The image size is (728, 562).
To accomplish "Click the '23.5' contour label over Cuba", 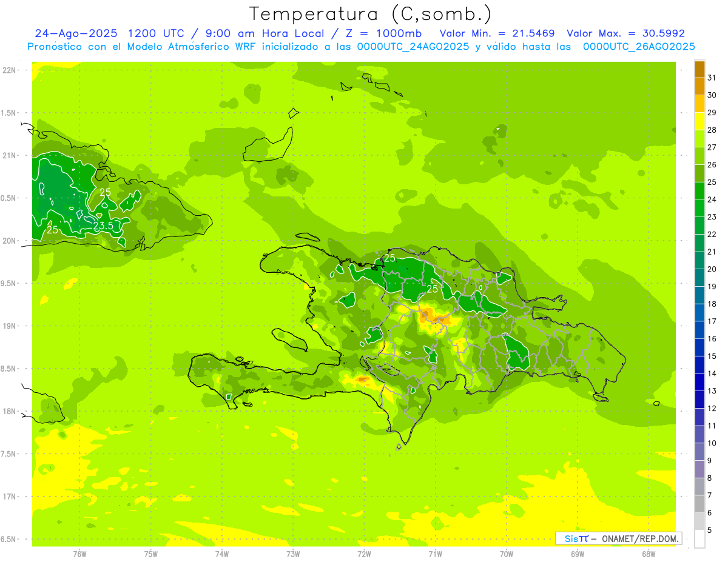I will 103,226.
